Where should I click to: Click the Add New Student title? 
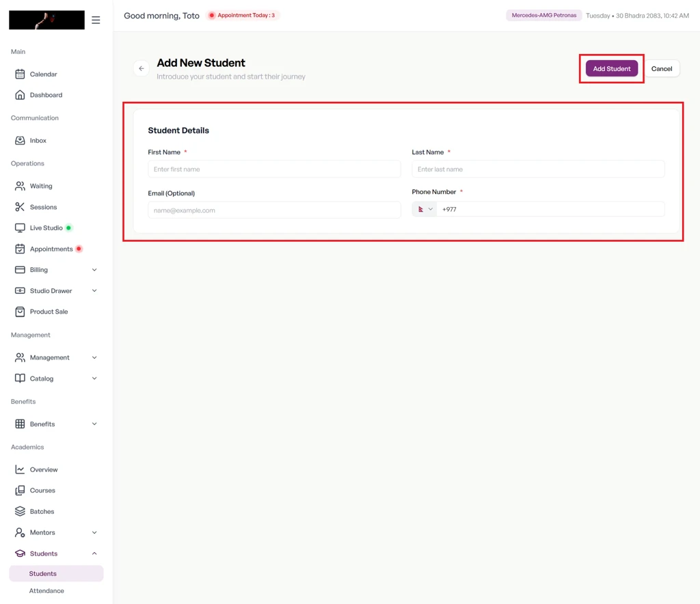click(201, 63)
